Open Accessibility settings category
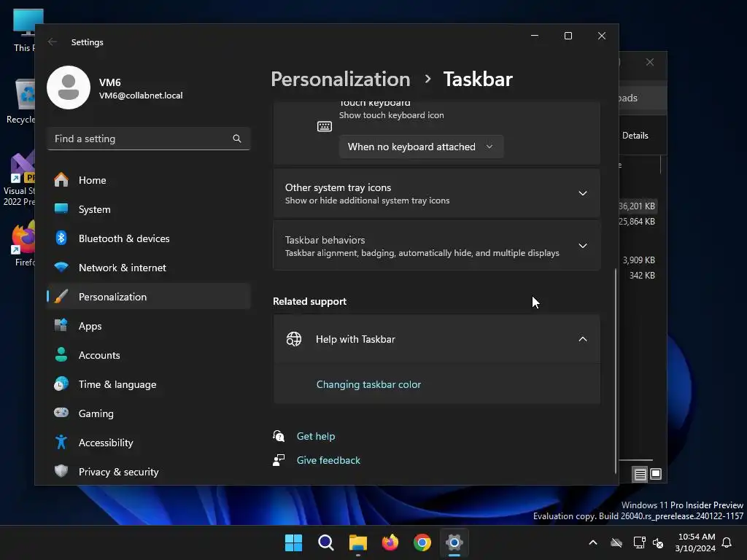Image resolution: width=747 pixels, height=560 pixels. pos(149,443)
